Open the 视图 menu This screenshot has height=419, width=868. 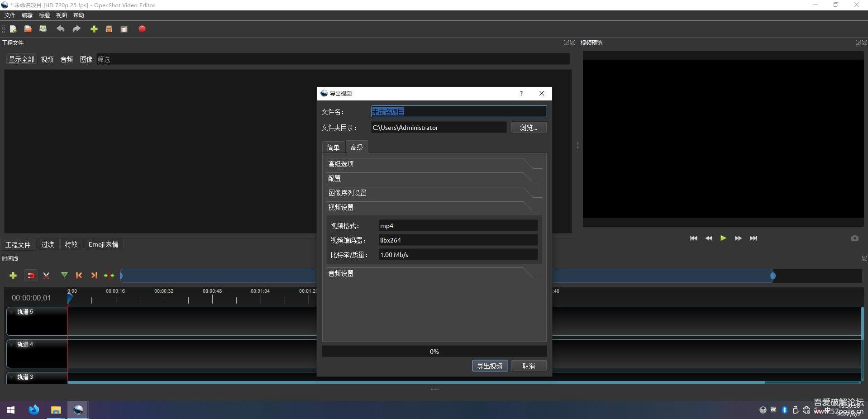point(62,15)
